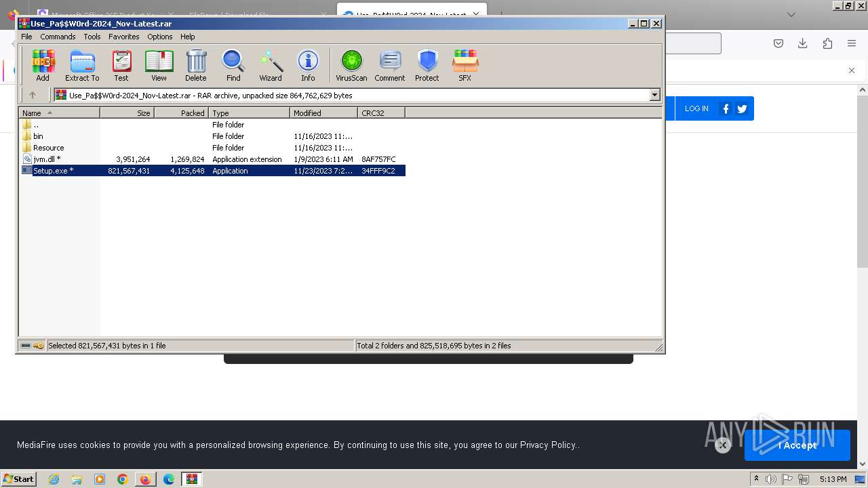Click the Protect archive icon
Viewport: 868px width, 488px height.
pos(427,66)
